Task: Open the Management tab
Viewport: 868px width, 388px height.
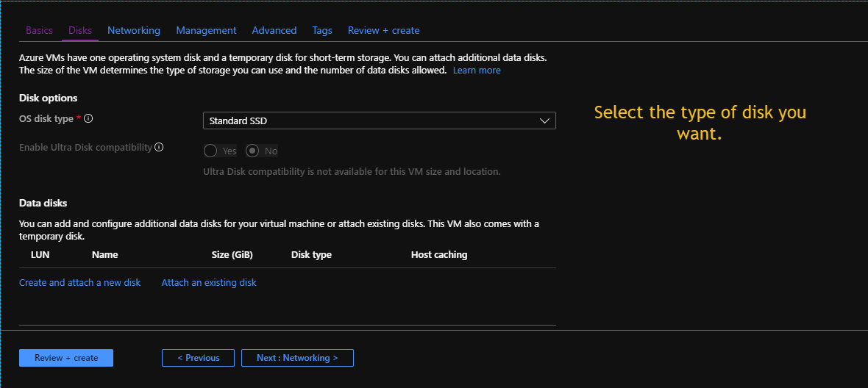Action: [x=206, y=30]
